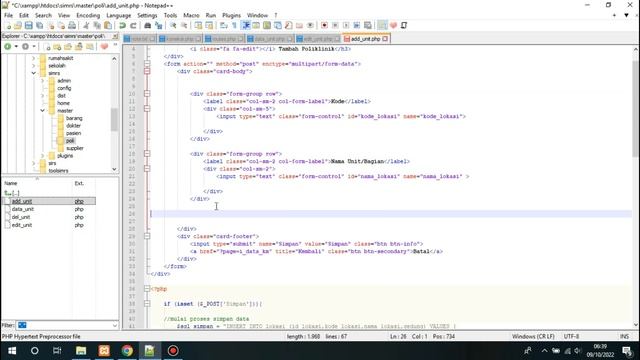Collapse the simrs folder in the tree
640x360 pixels.
(33, 73)
